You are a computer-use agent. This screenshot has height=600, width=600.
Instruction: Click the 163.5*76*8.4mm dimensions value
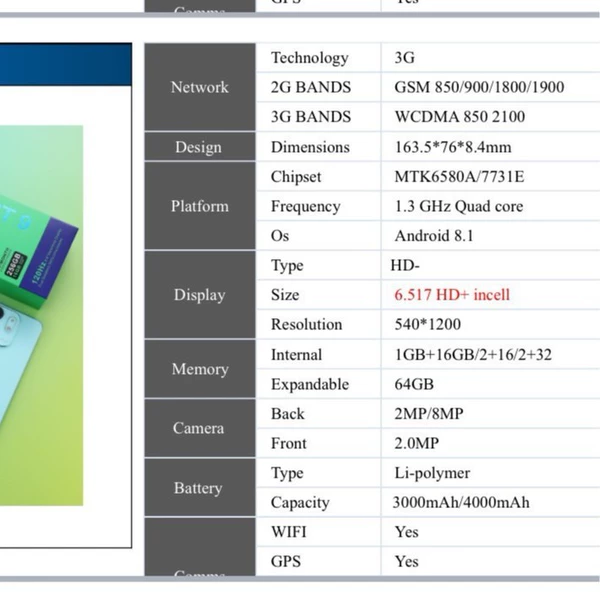pos(453,147)
